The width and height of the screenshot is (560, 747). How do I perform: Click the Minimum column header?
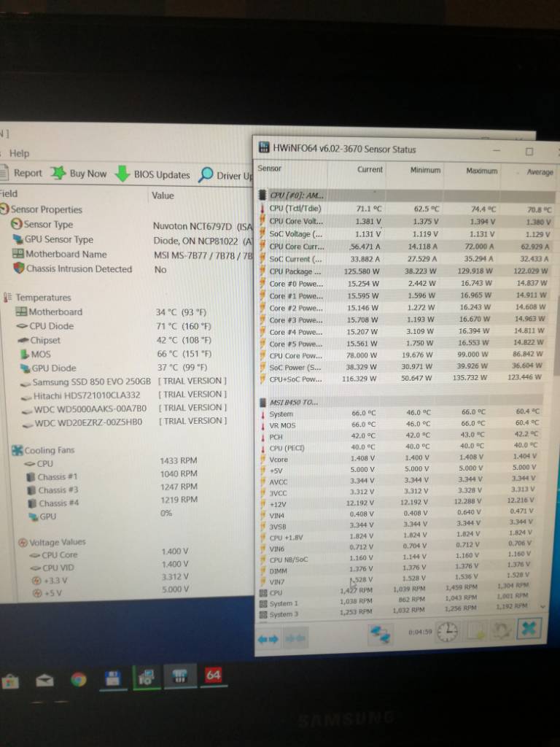click(425, 170)
